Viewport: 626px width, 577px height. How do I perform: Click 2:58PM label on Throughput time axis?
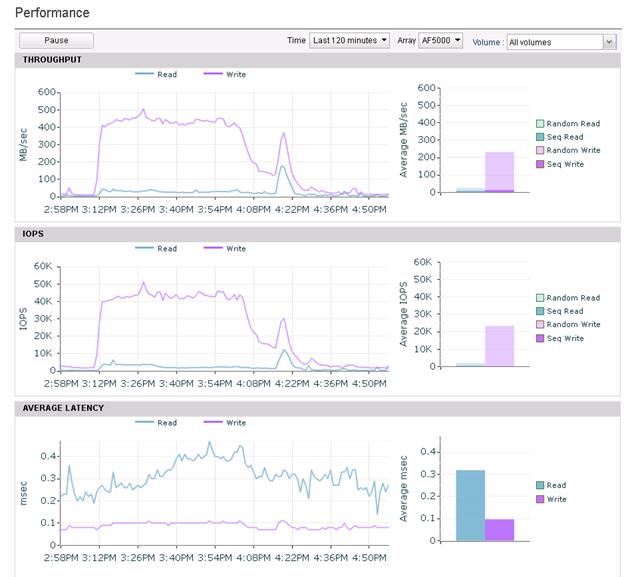(61, 209)
